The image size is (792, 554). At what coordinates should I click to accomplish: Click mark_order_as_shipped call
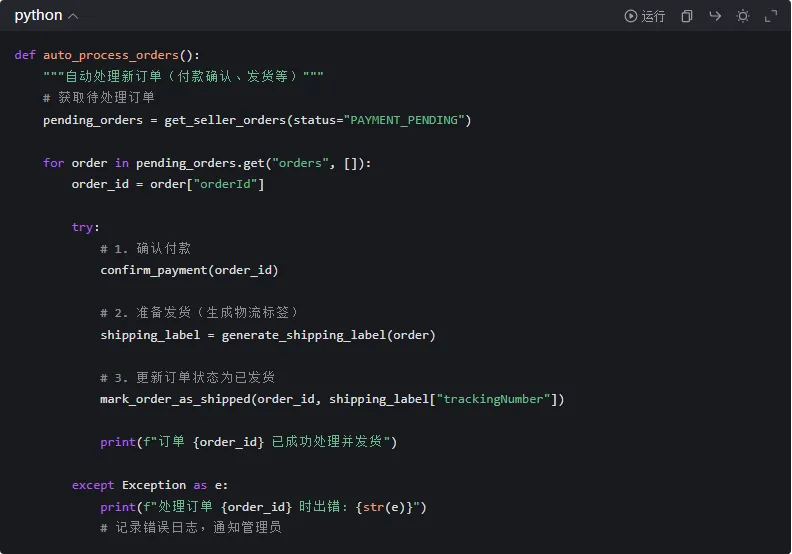pos(332,399)
